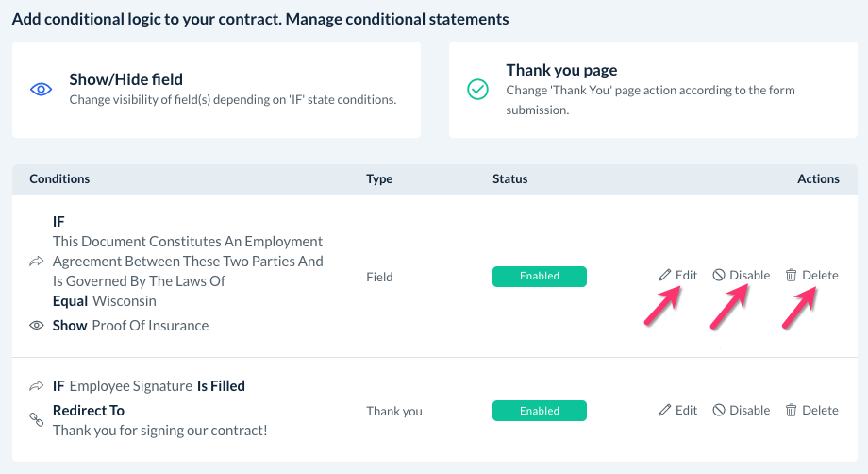Viewport: 868px width, 474px height.
Task: Click the Conditions column header
Action: click(59, 179)
